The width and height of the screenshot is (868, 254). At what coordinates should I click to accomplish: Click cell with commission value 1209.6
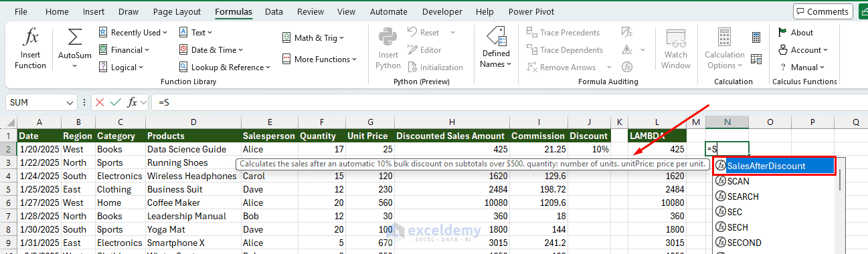[539, 203]
